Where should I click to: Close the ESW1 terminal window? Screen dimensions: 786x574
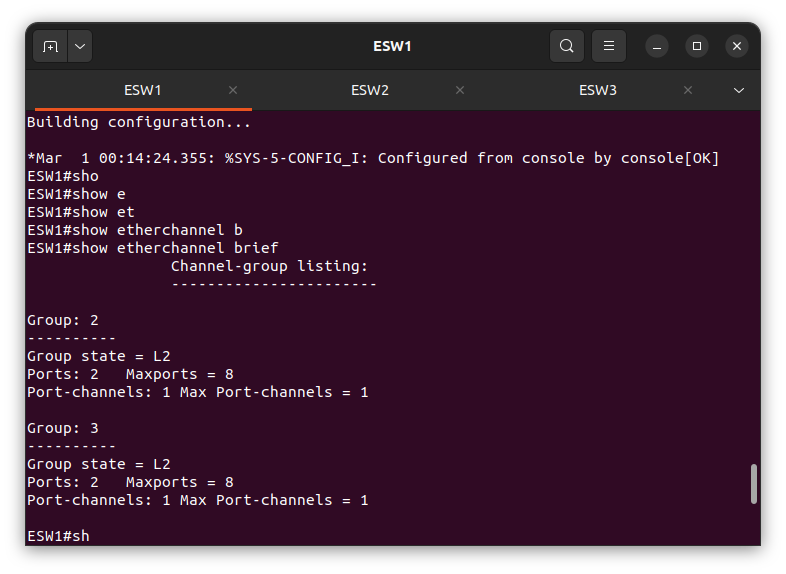click(737, 47)
